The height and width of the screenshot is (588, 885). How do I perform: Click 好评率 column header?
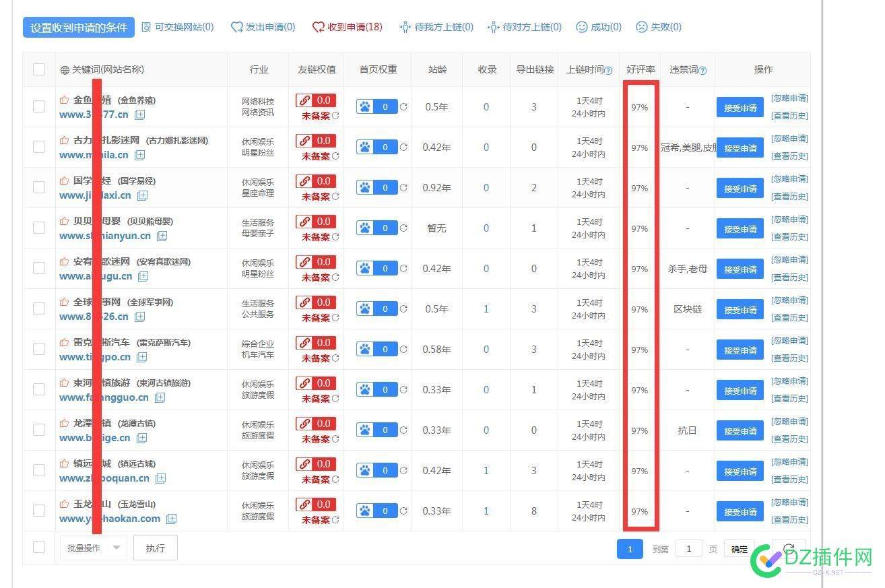pos(641,69)
